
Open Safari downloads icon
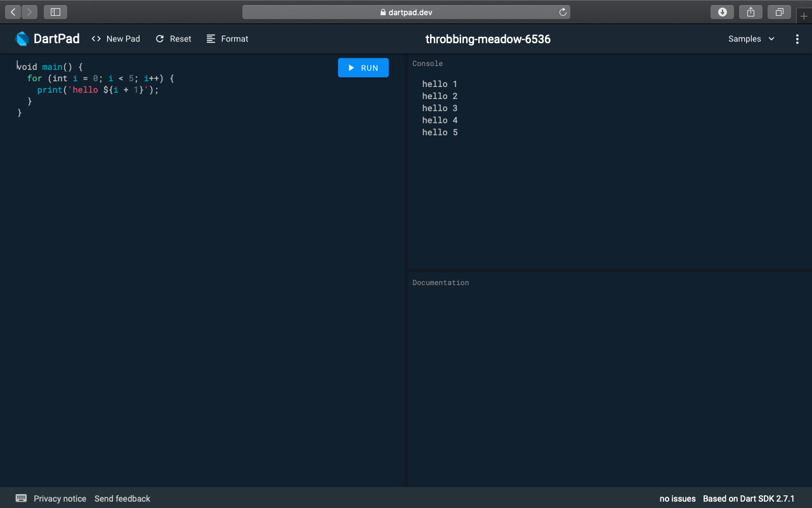pos(722,12)
